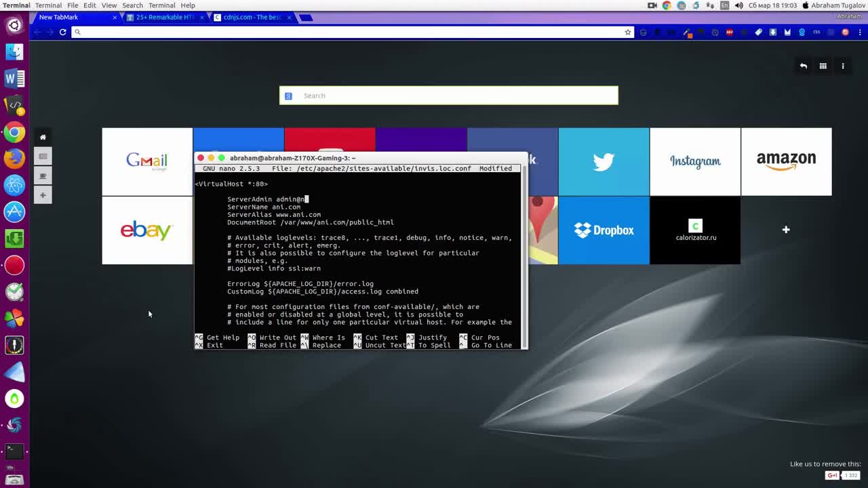Open the amazon speed-dial tile
868x488 pixels.
(786, 161)
